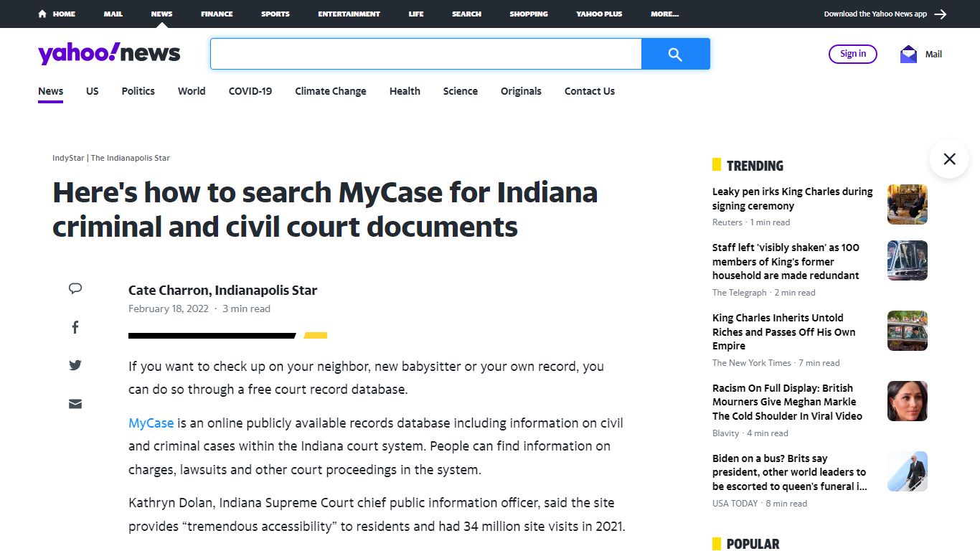
Task: Click Biden on a bus thumbnail
Action: click(x=908, y=471)
